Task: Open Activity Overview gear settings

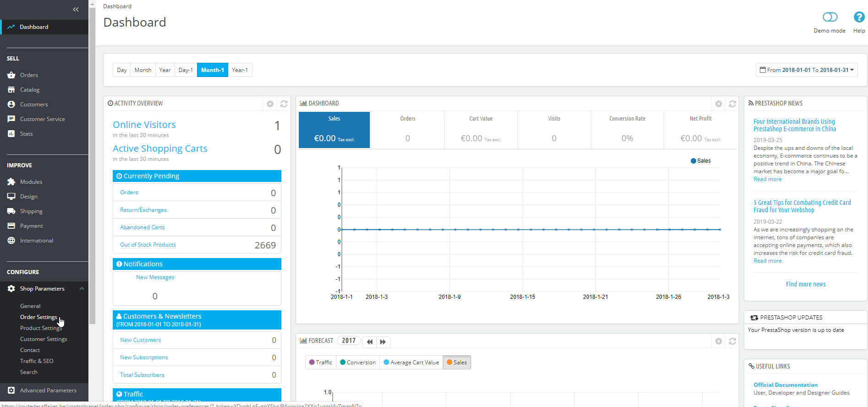Action: [x=270, y=104]
